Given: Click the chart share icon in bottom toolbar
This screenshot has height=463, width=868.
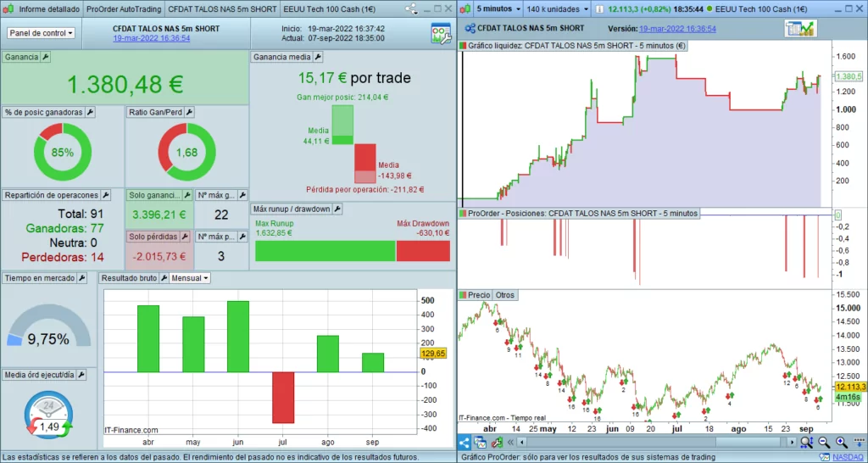Looking at the screenshot, I should point(465,442).
